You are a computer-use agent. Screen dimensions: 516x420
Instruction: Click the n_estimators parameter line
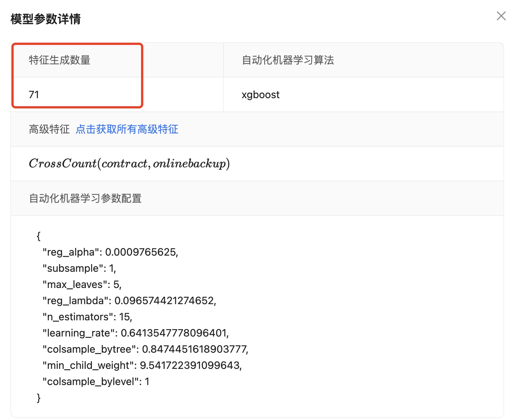87,317
